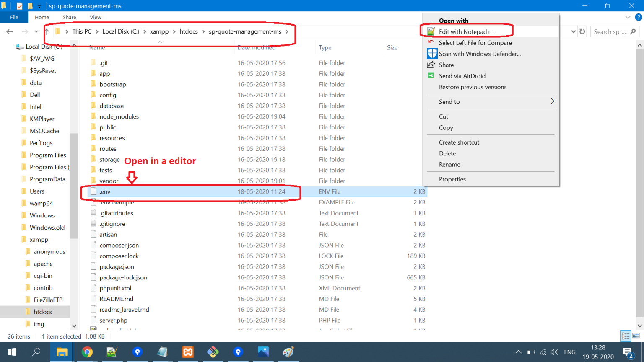Open Notepad++ from the taskbar
This screenshot has height=362, width=644.
point(112,352)
